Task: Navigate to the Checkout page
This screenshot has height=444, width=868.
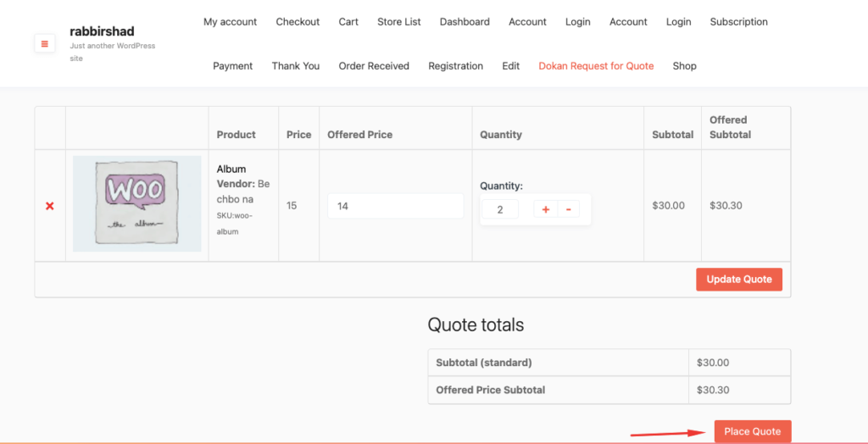Action: click(298, 22)
